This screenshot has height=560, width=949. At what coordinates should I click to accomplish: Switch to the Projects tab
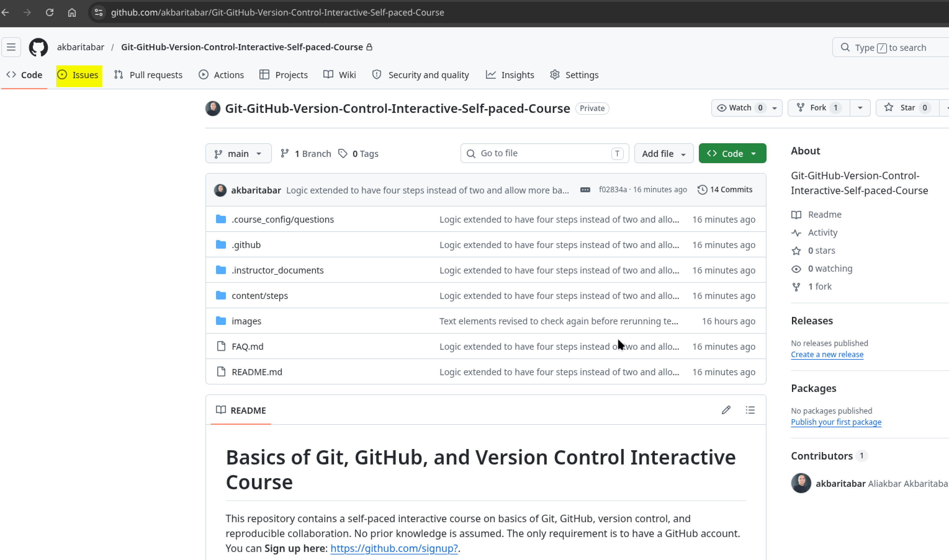point(284,75)
